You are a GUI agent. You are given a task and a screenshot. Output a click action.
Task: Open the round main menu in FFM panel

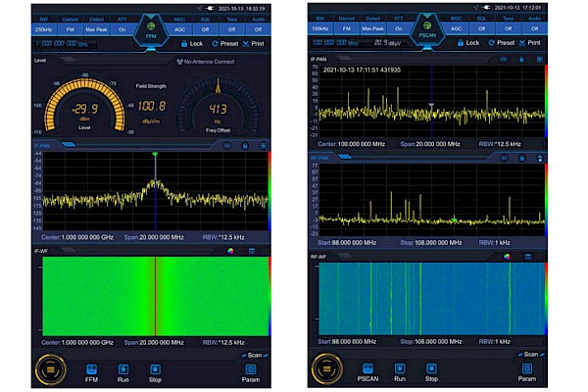51,369
